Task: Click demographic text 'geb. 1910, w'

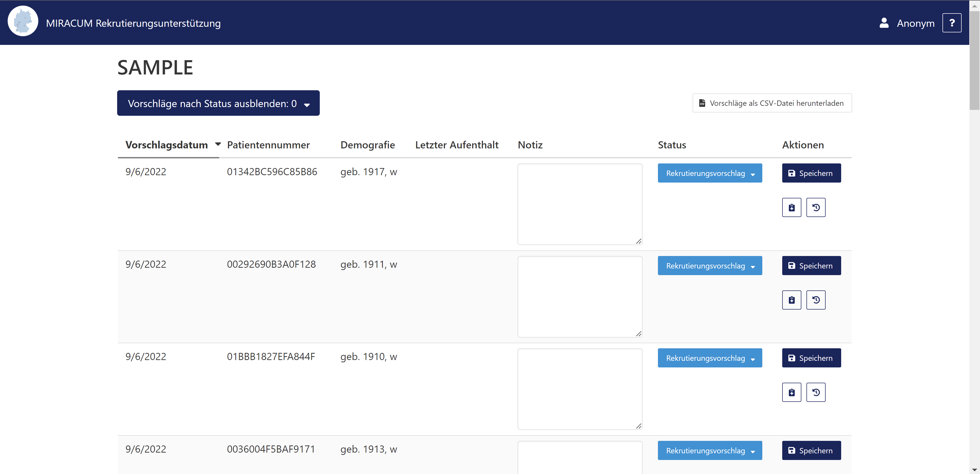Action: click(x=369, y=356)
